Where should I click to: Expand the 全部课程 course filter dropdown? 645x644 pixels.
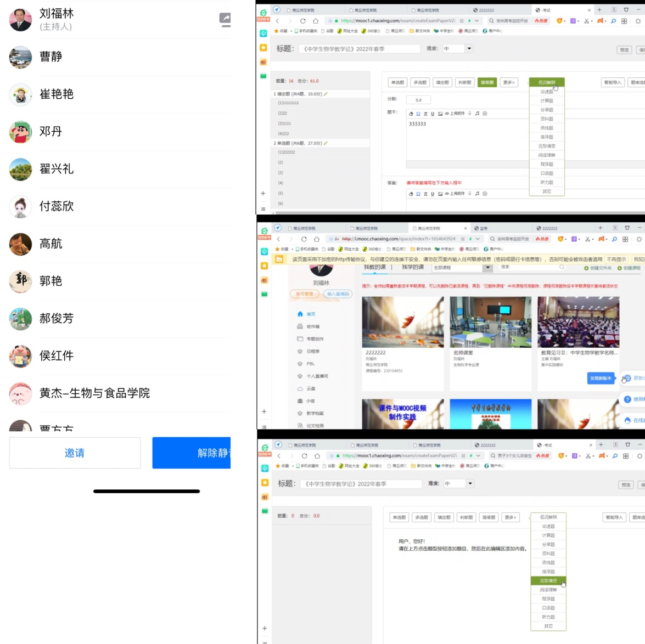pos(487,268)
